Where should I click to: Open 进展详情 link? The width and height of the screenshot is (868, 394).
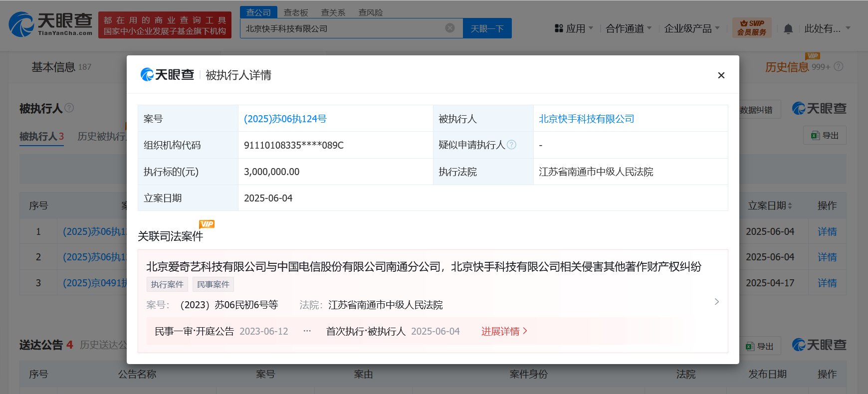pyautogui.click(x=504, y=331)
